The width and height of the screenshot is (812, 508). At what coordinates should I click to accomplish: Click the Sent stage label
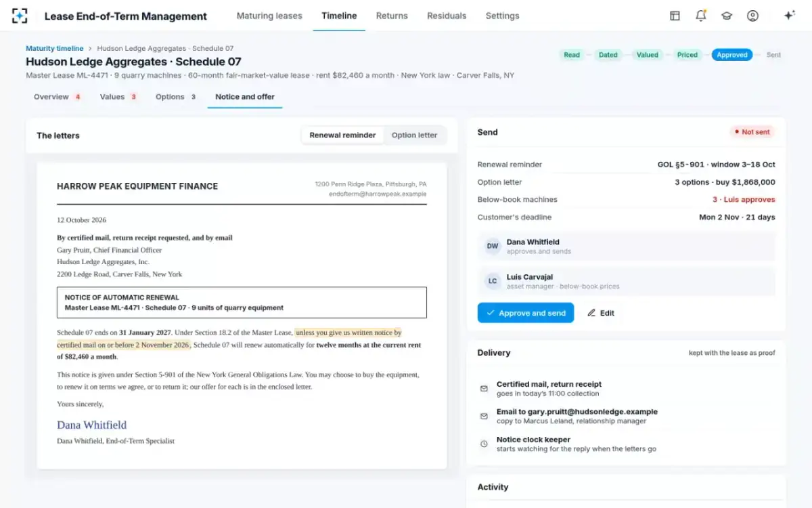point(773,55)
